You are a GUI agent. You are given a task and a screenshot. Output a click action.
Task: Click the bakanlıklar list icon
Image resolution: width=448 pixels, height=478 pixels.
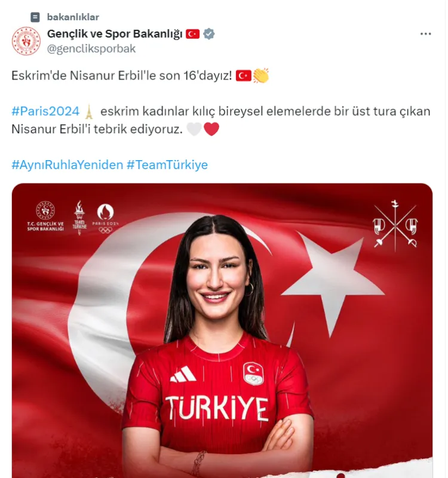35,17
